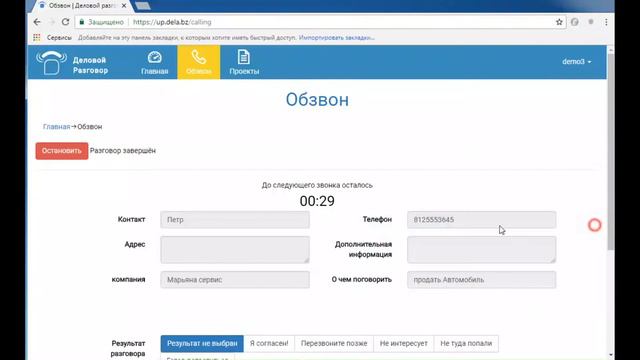Select result Перезвоните позже
Image resolution: width=640 pixels, height=360 pixels.
pos(334,343)
